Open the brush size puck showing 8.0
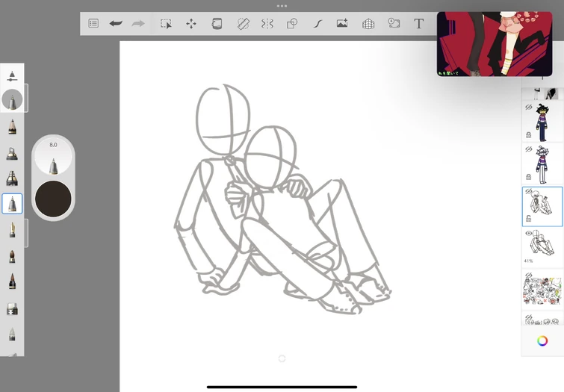The image size is (564, 392). [x=53, y=157]
